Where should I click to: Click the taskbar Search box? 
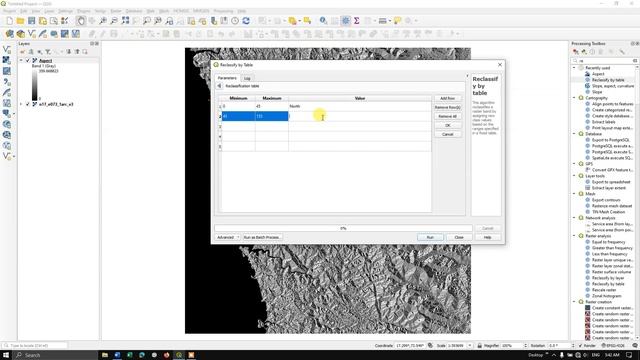55,355
